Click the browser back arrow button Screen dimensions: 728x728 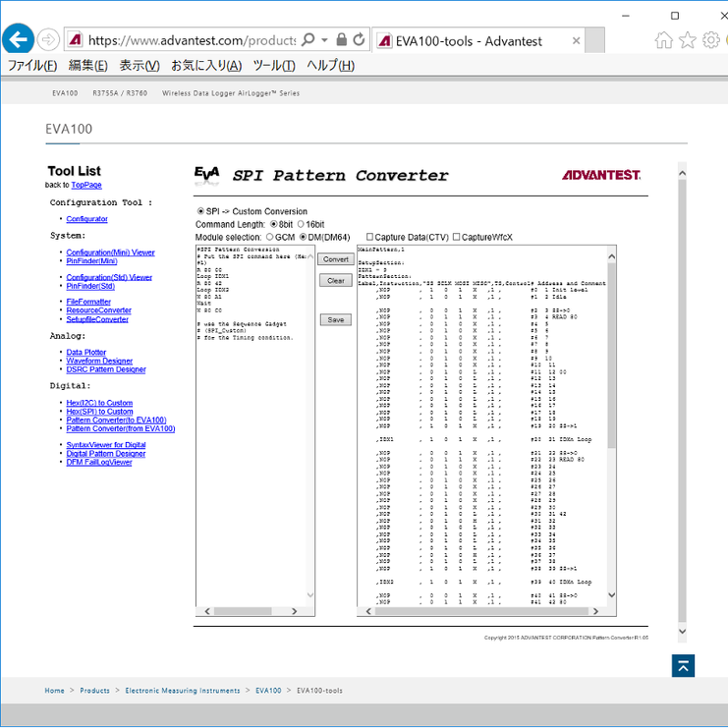(x=17, y=40)
